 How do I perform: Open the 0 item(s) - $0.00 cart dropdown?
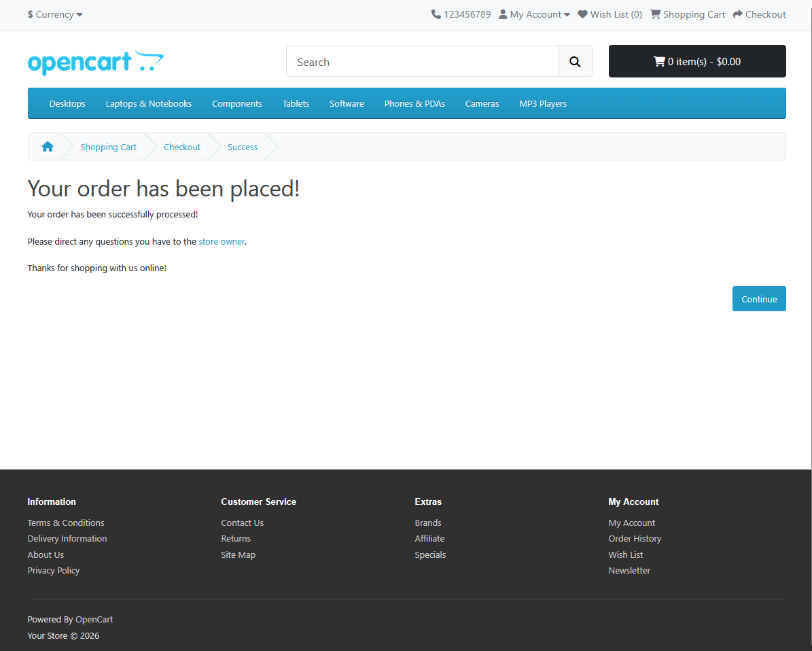pyautogui.click(x=697, y=61)
